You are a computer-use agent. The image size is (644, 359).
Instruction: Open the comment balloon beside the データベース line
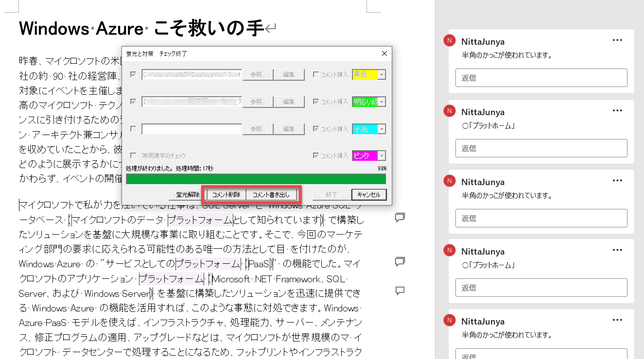400,218
